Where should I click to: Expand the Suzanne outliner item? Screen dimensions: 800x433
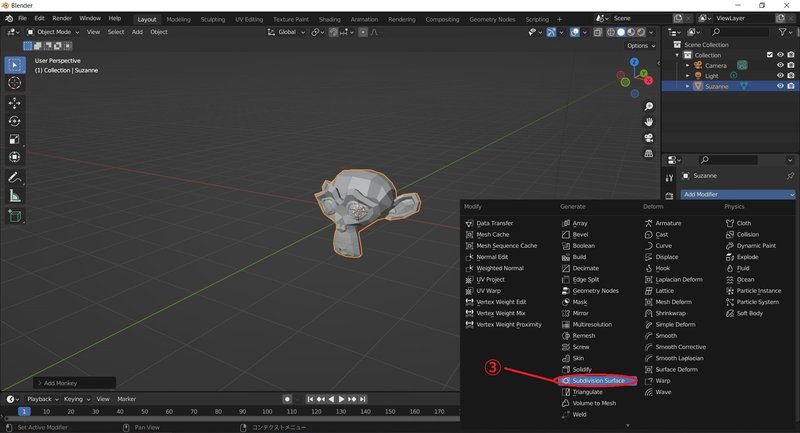pyautogui.click(x=687, y=86)
